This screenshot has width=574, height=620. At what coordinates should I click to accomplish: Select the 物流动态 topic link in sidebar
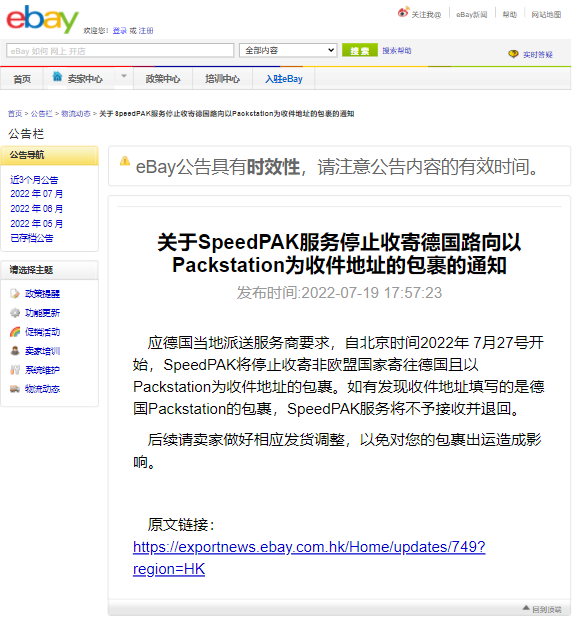[x=43, y=389]
